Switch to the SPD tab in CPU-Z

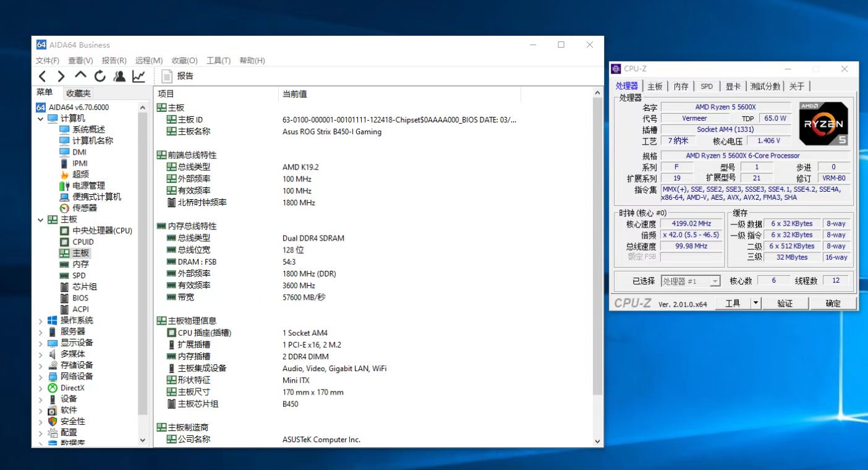pyautogui.click(x=707, y=87)
